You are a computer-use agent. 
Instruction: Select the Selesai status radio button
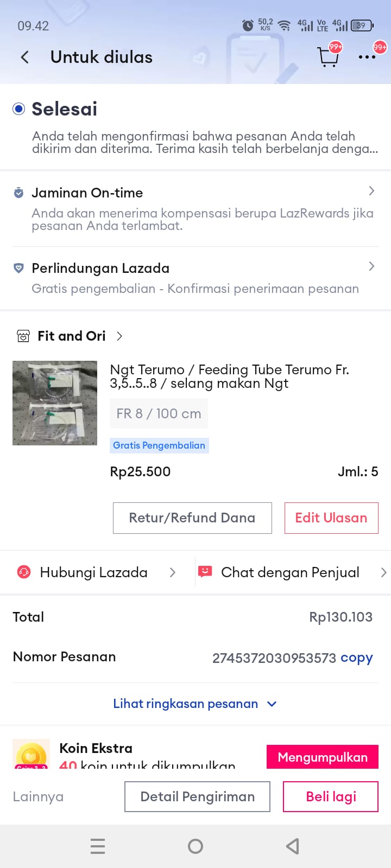(x=19, y=109)
